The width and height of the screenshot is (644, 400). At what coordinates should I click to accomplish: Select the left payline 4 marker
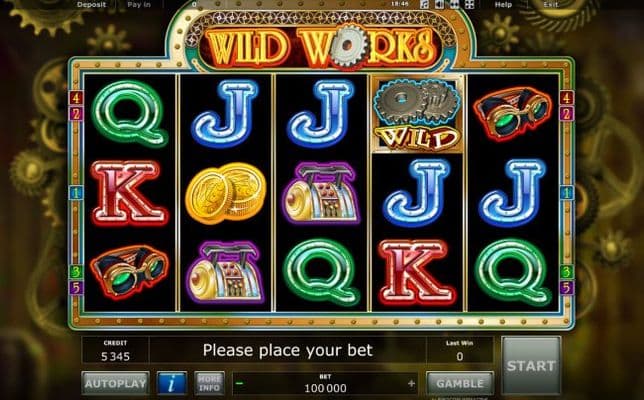pos(76,98)
